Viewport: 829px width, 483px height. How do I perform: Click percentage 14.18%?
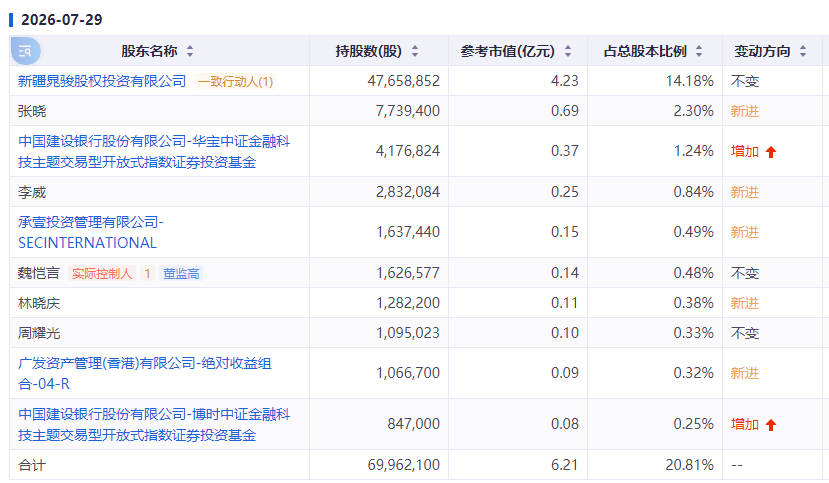689,81
